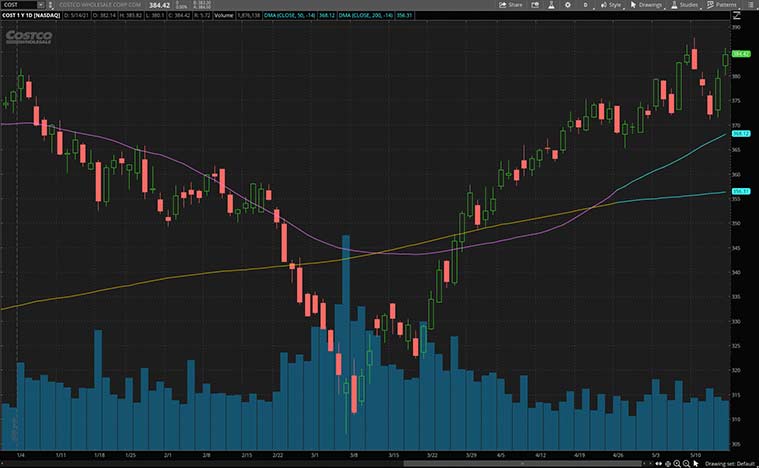Click the icon right of Share
Screen dimensions: 759x468
(x=535, y=5)
